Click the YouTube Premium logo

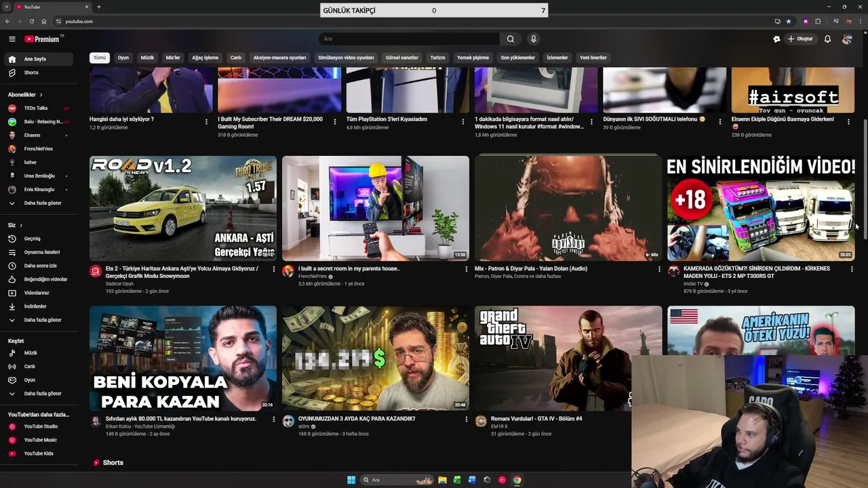[43, 39]
